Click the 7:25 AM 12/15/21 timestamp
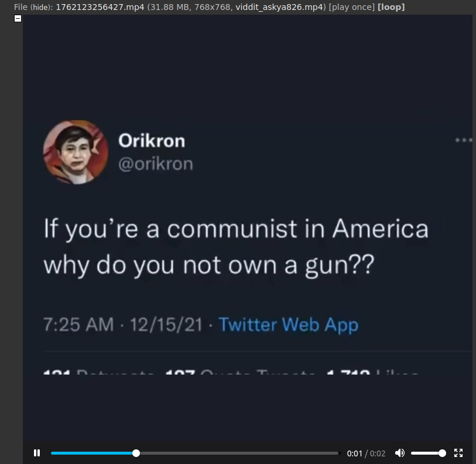This screenshot has width=476, height=464. [123, 325]
